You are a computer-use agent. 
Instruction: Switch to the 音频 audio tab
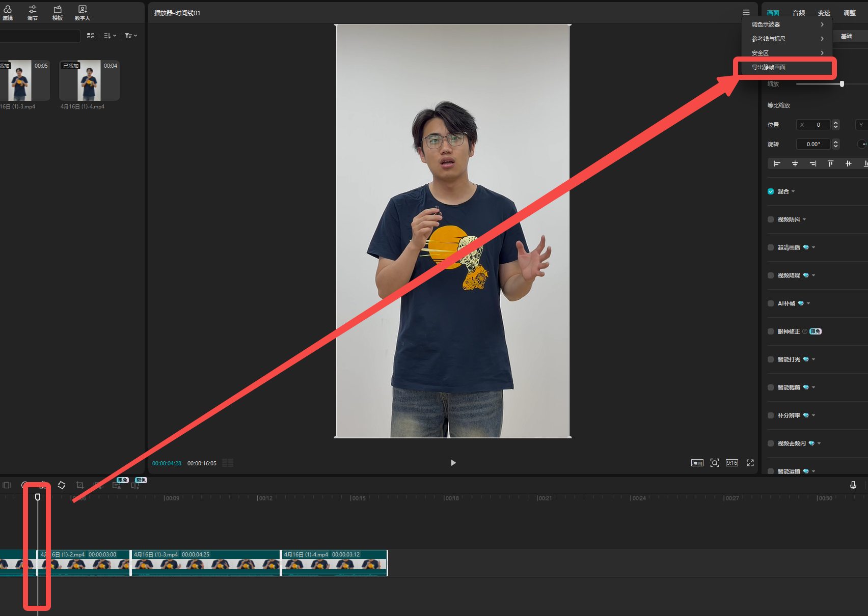tap(798, 13)
